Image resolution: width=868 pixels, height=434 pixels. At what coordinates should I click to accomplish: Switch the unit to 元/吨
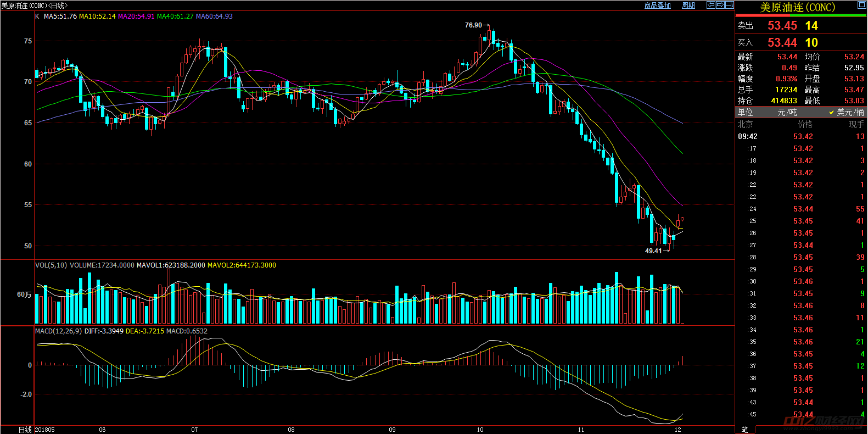click(787, 112)
